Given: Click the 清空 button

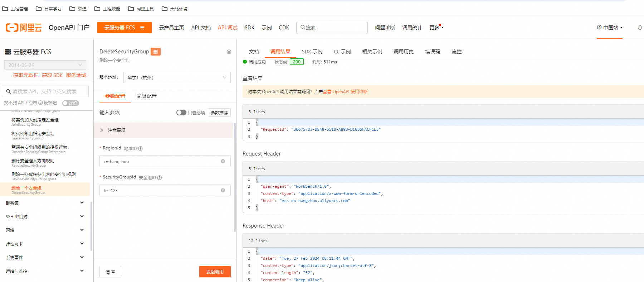Looking at the screenshot, I should [110, 272].
